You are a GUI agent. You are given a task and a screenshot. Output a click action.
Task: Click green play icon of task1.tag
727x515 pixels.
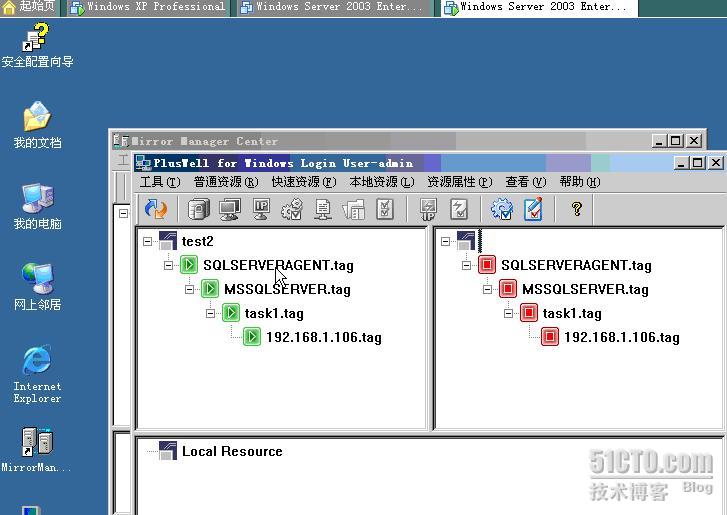pos(230,313)
